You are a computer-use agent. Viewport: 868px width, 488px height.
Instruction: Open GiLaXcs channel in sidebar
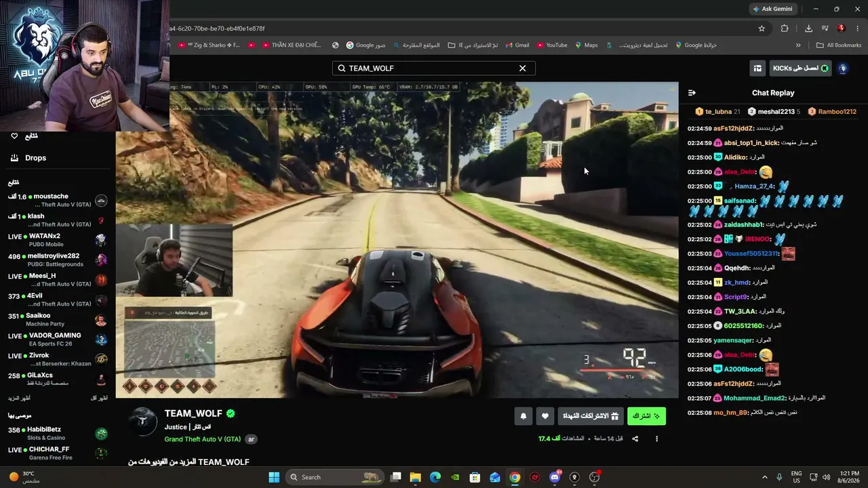(x=58, y=380)
